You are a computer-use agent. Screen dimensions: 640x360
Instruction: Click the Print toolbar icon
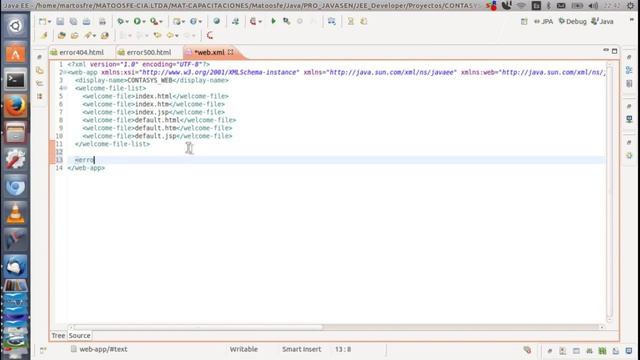[x=102, y=21]
